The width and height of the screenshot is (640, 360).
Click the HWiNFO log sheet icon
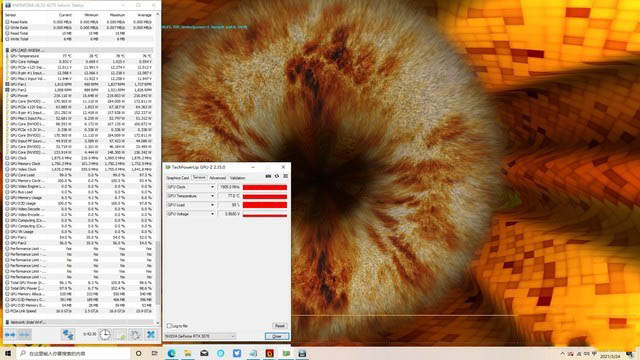click(120, 335)
